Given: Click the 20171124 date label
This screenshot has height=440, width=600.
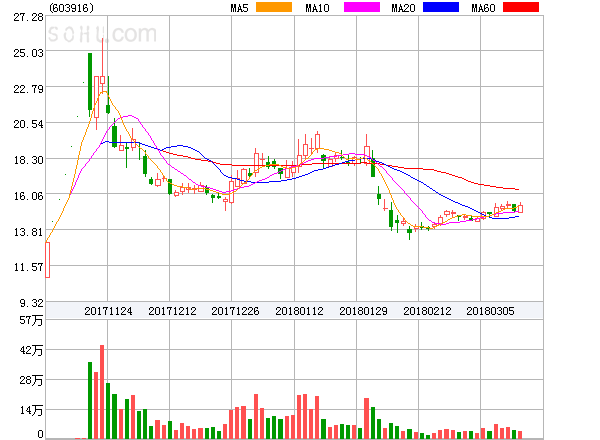Looking at the screenshot, I should click(x=108, y=311).
